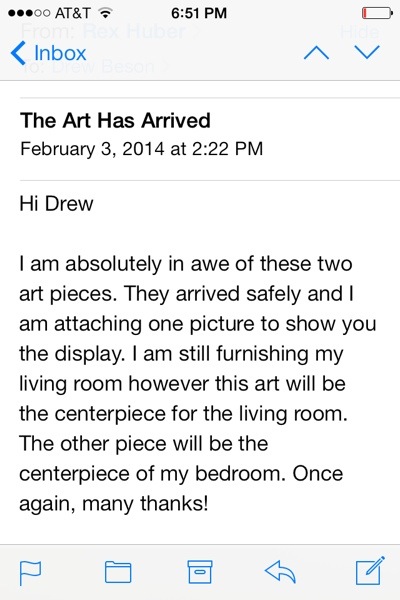
Task: Go to next message with down arrow
Action: coord(367,52)
